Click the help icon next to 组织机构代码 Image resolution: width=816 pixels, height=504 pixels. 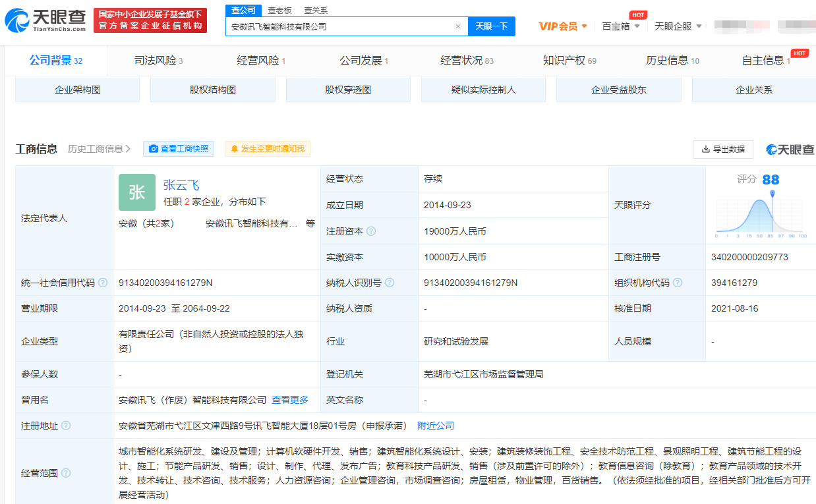[678, 283]
